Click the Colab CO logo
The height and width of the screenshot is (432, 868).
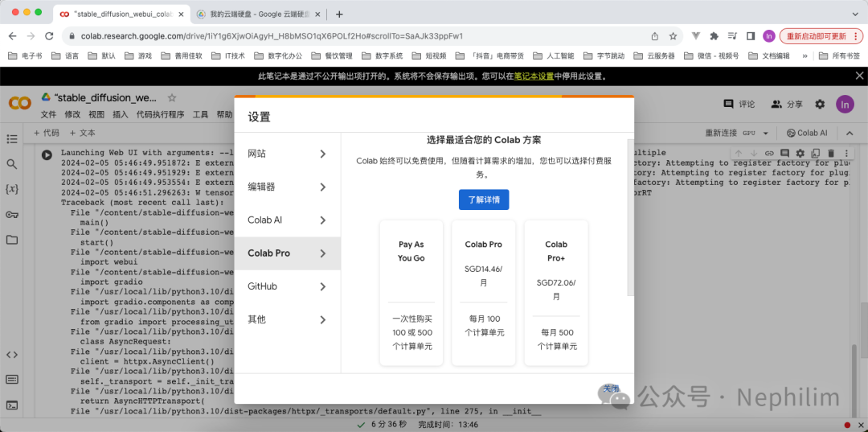pos(20,103)
